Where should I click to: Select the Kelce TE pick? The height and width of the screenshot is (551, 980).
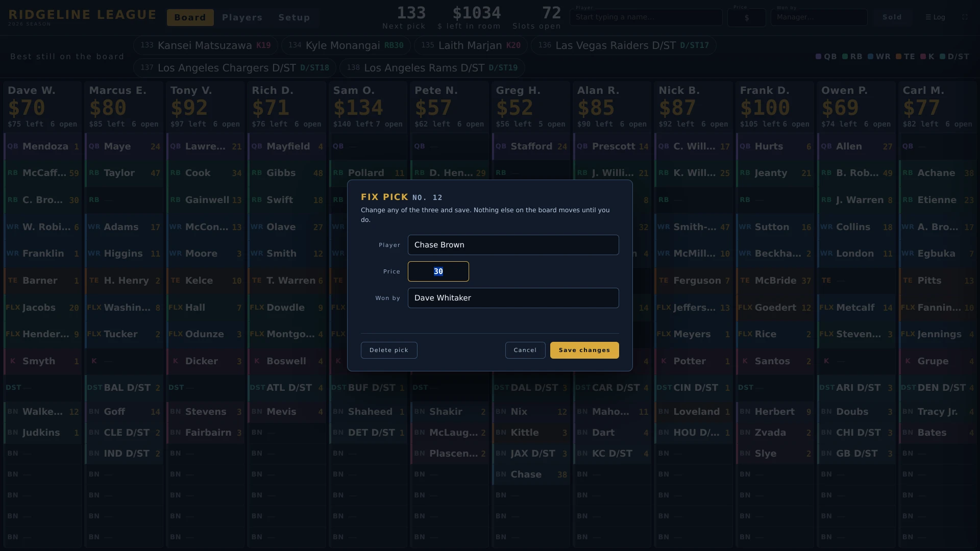[x=206, y=281]
